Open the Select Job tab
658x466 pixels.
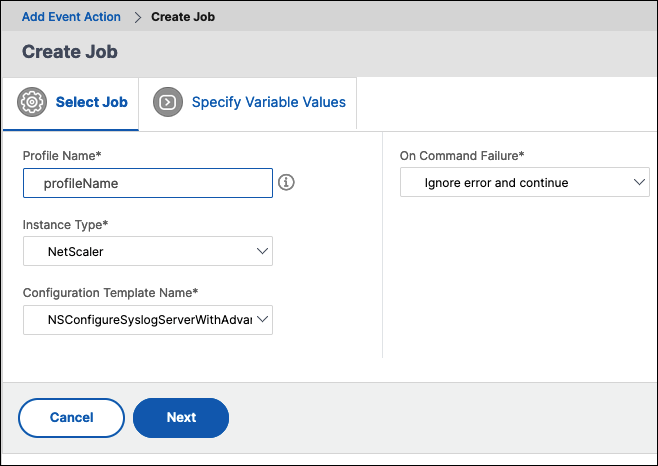[x=70, y=104]
